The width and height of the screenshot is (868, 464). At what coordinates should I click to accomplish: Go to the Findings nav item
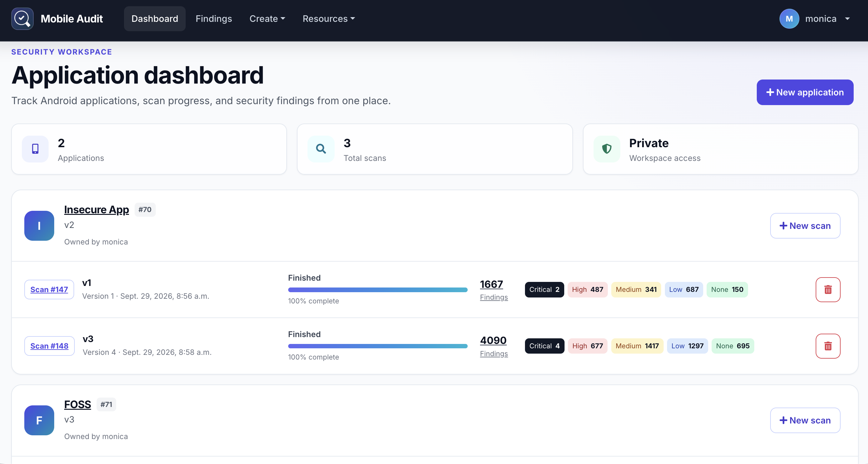tap(214, 18)
